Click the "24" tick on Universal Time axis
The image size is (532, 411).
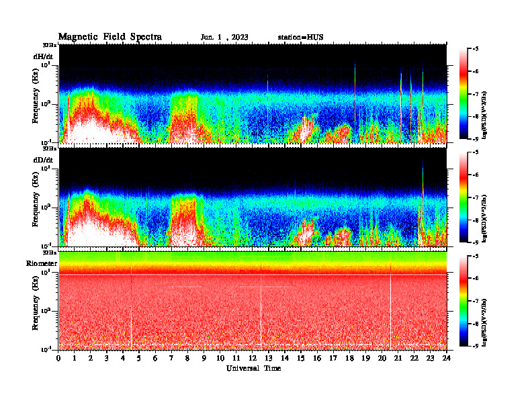[x=447, y=359]
